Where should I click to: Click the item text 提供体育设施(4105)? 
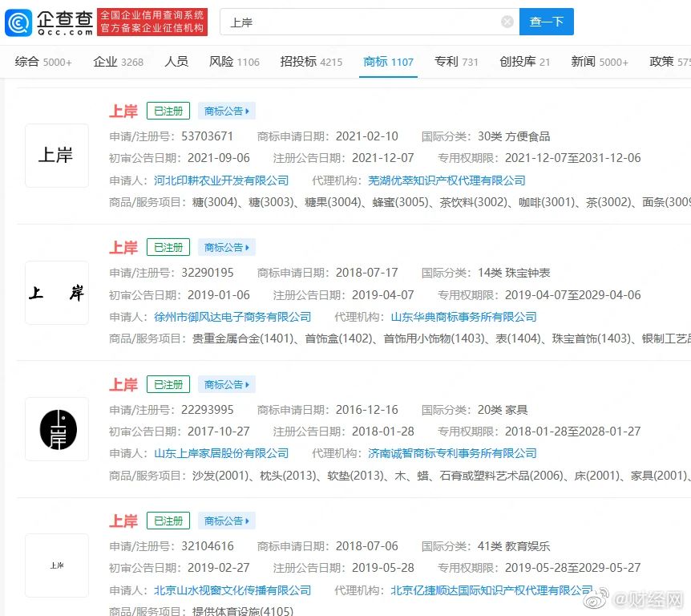(243, 610)
